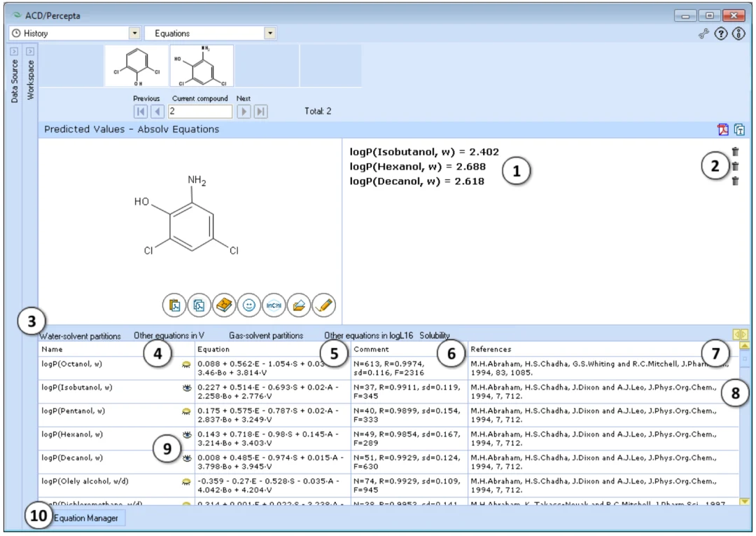Click the question mark help icon
This screenshot has height=536, width=756.
pos(721,34)
